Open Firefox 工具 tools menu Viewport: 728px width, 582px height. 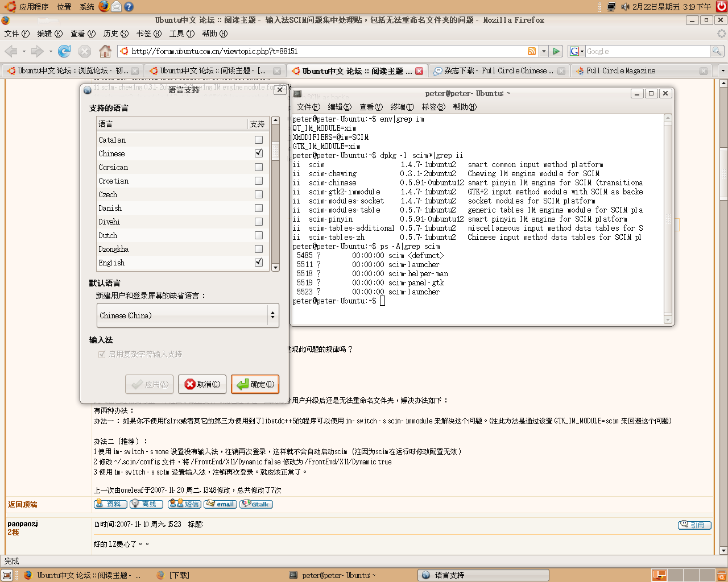(x=181, y=34)
